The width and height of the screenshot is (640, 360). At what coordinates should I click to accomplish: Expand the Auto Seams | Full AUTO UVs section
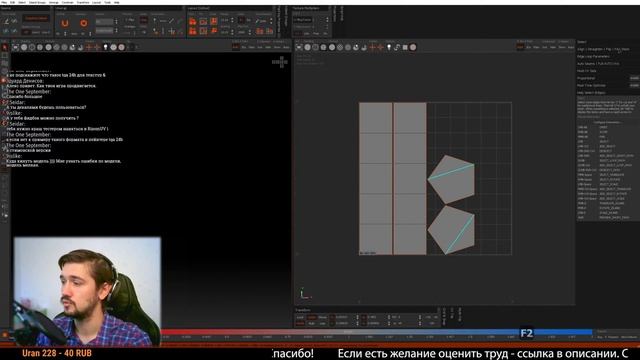pos(598,64)
